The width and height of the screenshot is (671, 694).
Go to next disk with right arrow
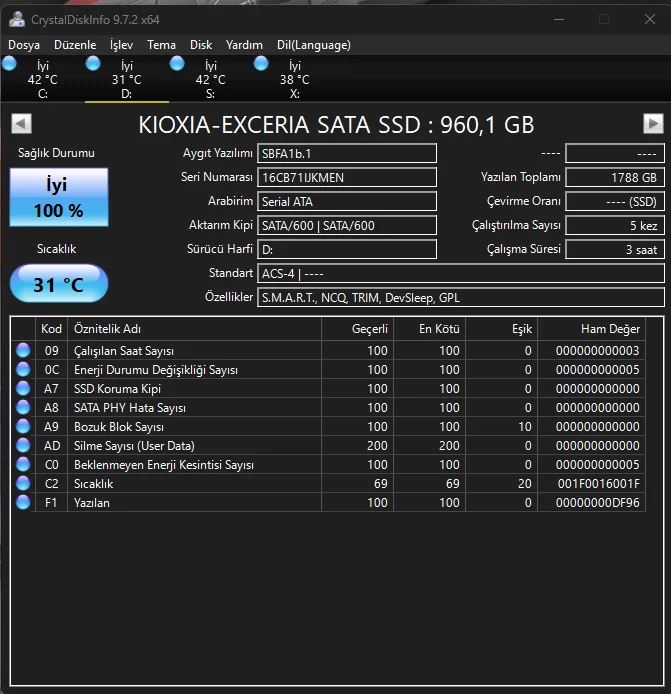653,123
